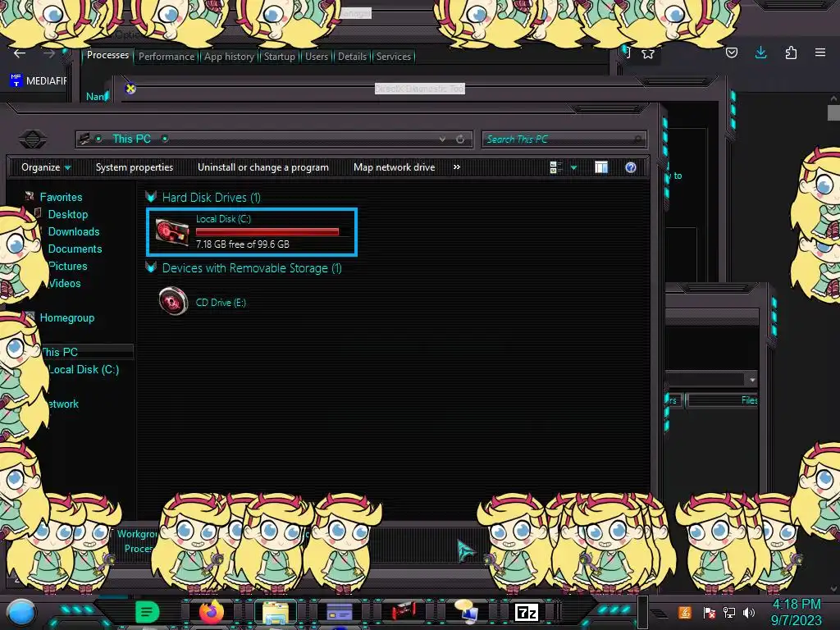840x630 pixels.
Task: Expand the dropdown in background window
Action: (x=752, y=379)
